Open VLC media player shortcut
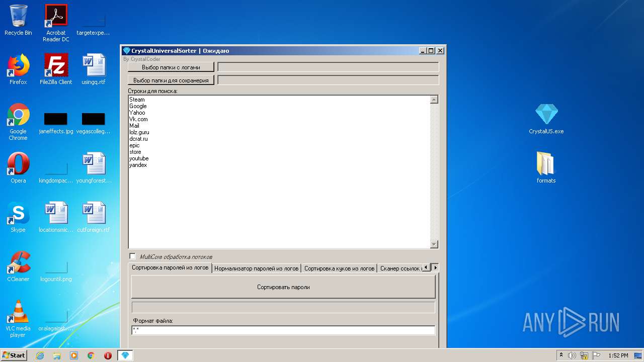 tap(18, 319)
